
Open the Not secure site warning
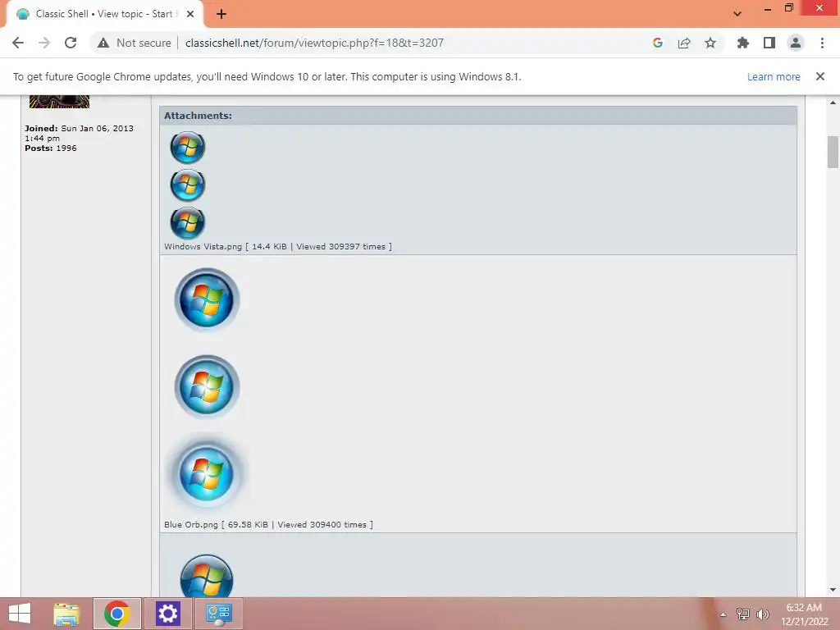[134, 43]
